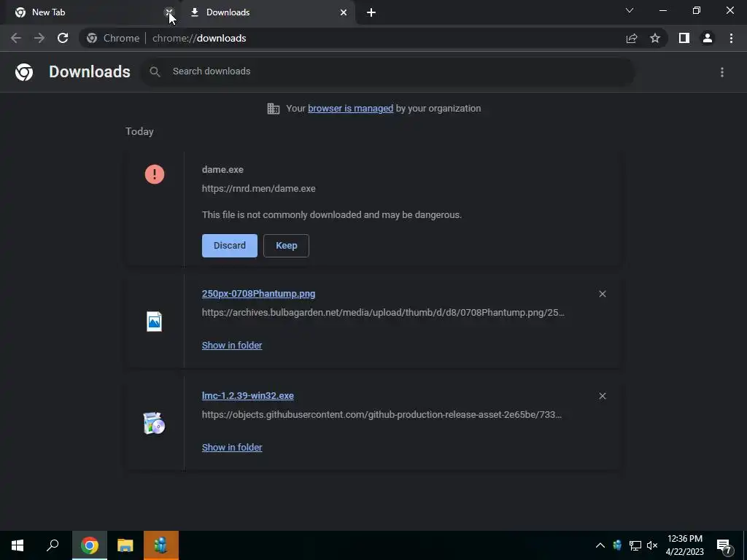Share this page icon

[632, 38]
